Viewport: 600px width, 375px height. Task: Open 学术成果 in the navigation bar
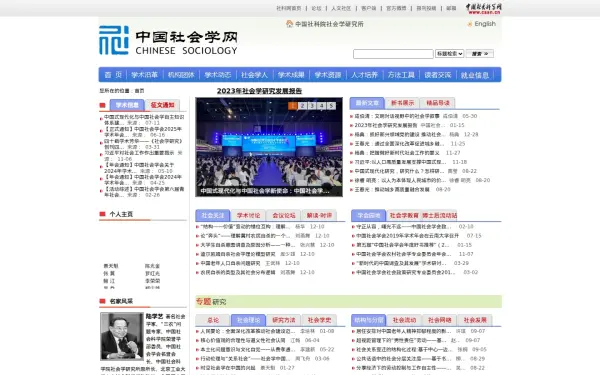tap(291, 75)
